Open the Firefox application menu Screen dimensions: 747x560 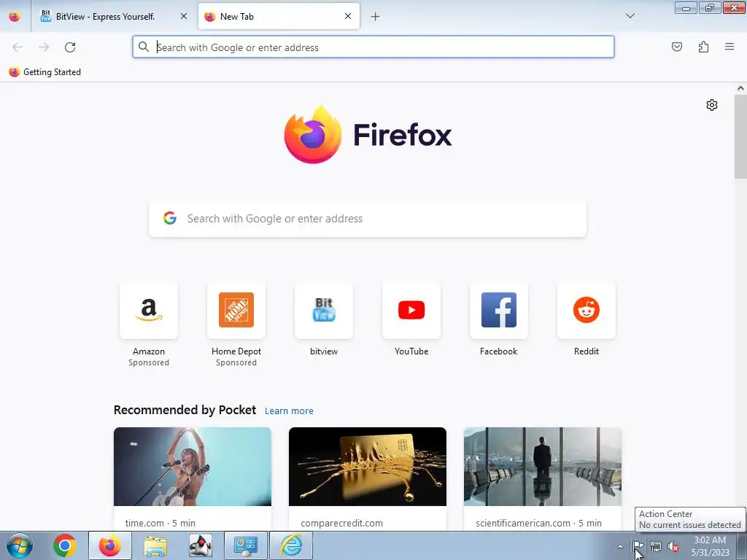pos(729,47)
